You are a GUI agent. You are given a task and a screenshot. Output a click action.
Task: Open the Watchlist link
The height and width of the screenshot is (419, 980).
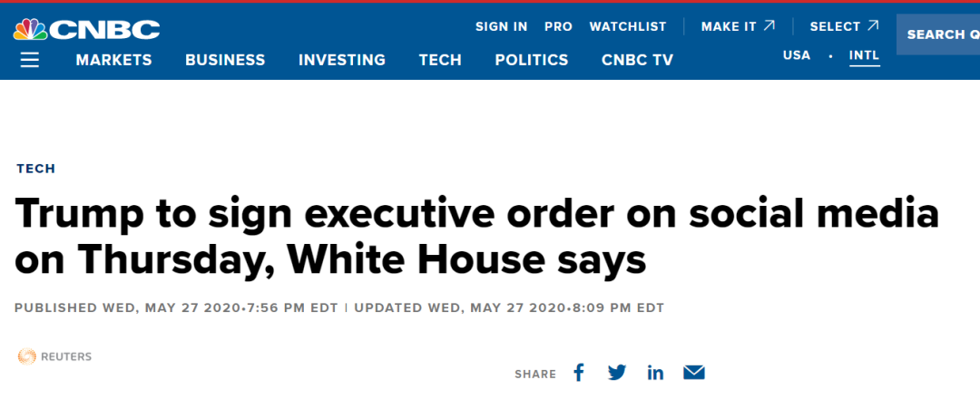628,27
